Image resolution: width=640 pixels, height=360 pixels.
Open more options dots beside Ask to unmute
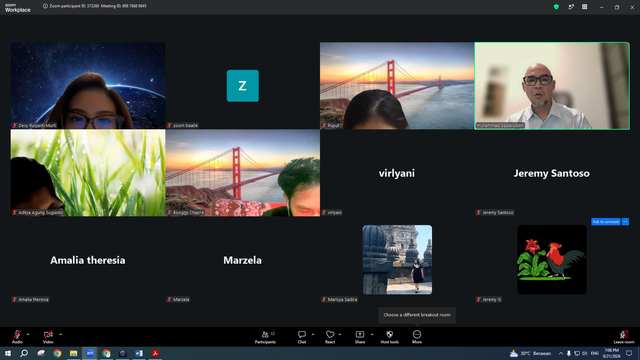click(x=625, y=222)
